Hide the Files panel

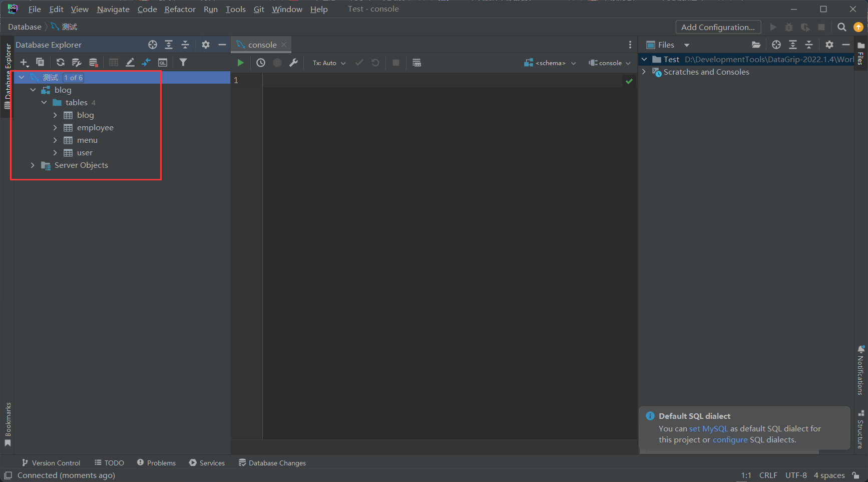point(846,45)
